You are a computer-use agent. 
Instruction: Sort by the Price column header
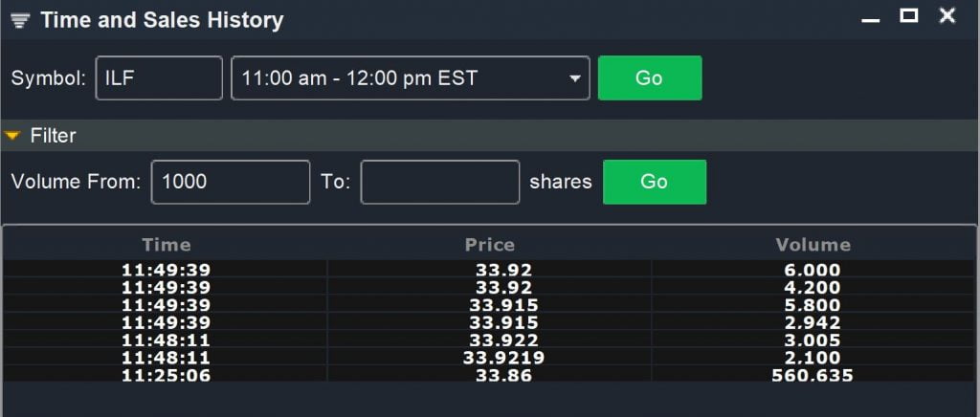(x=489, y=244)
